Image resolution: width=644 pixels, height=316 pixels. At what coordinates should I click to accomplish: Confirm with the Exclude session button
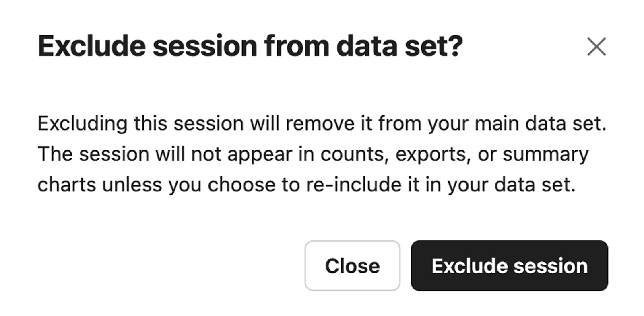pyautogui.click(x=509, y=266)
